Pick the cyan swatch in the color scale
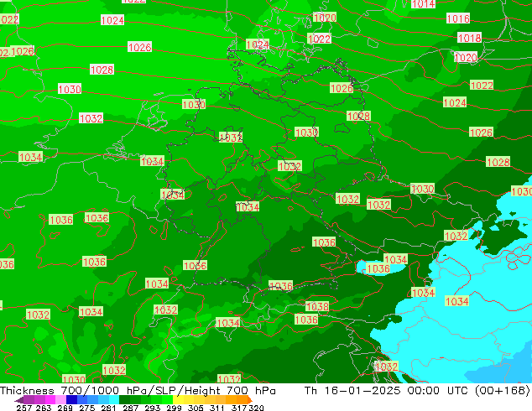Screen dimensions: 532x411 click(x=114, y=399)
